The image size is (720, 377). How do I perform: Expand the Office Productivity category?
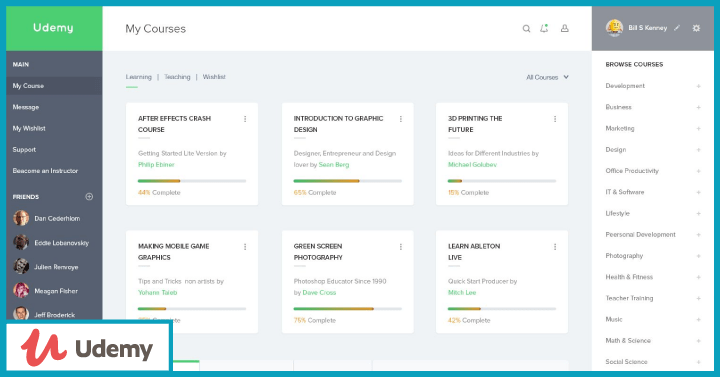click(698, 171)
